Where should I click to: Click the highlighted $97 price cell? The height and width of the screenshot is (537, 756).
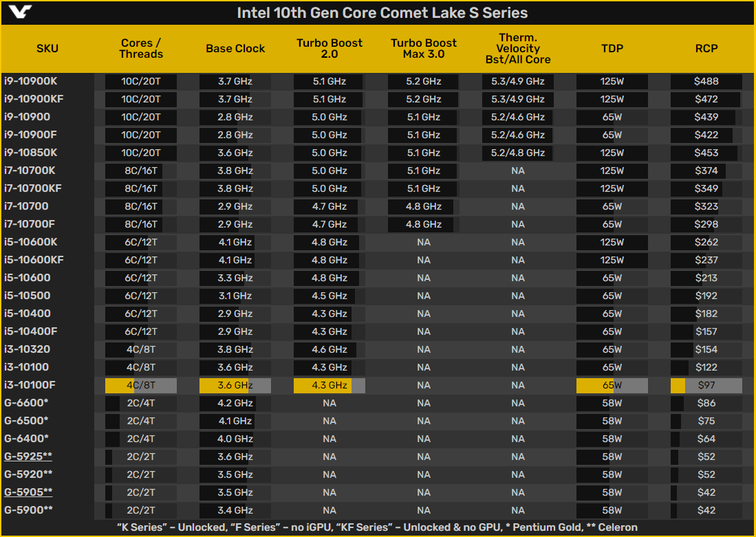pyautogui.click(x=706, y=384)
